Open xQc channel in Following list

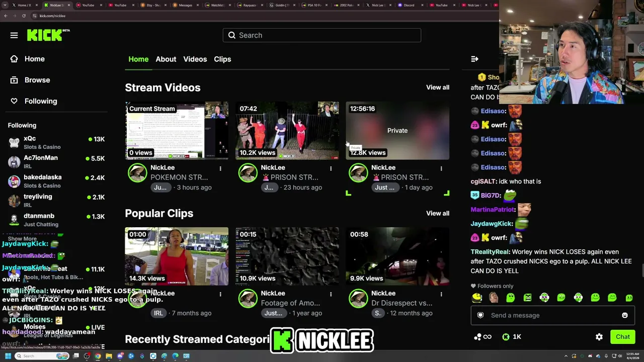(56, 142)
